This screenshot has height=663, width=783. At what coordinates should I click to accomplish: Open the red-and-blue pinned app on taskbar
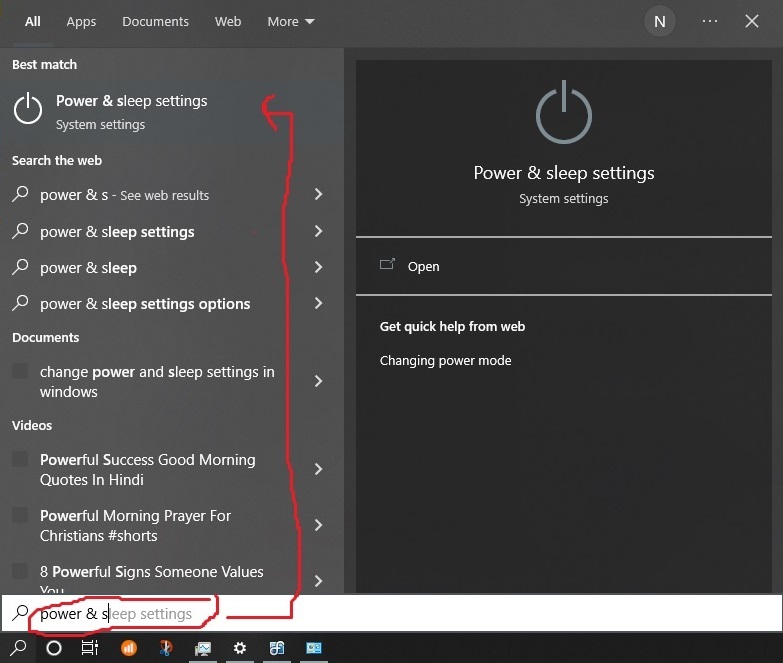coord(166,648)
